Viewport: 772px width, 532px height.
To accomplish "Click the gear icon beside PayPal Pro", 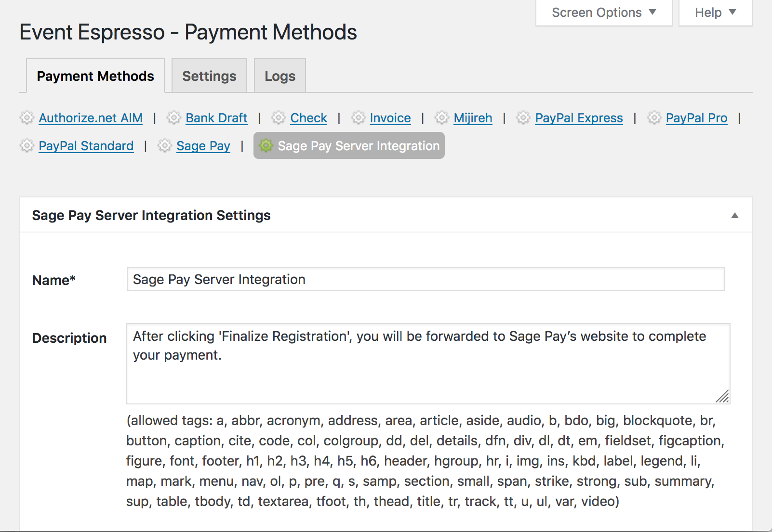I will [x=654, y=117].
